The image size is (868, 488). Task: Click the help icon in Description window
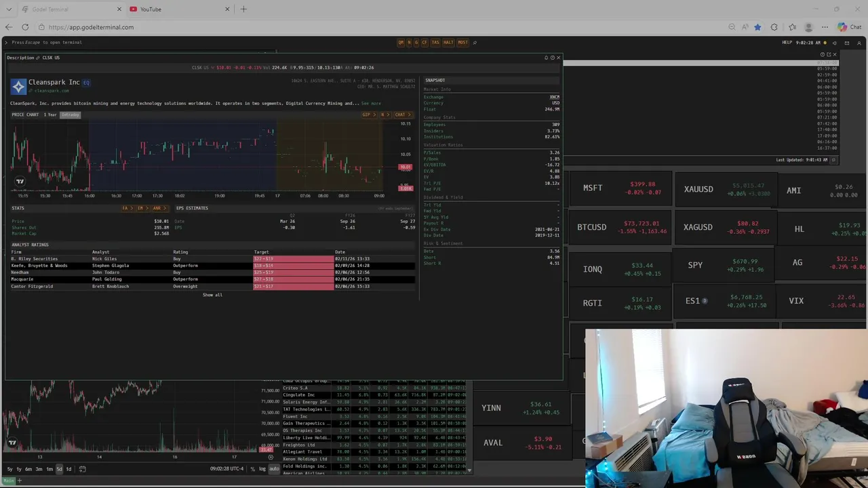pyautogui.click(x=553, y=58)
